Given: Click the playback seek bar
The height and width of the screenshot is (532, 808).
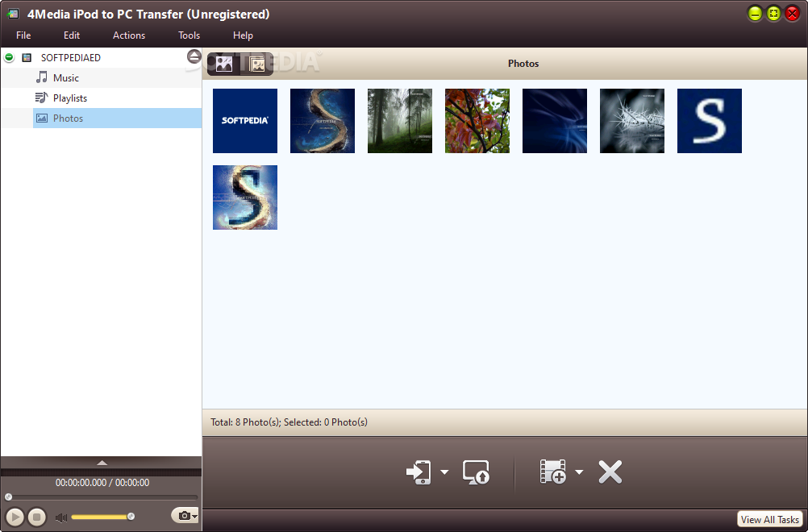Looking at the screenshot, I should coord(102,497).
